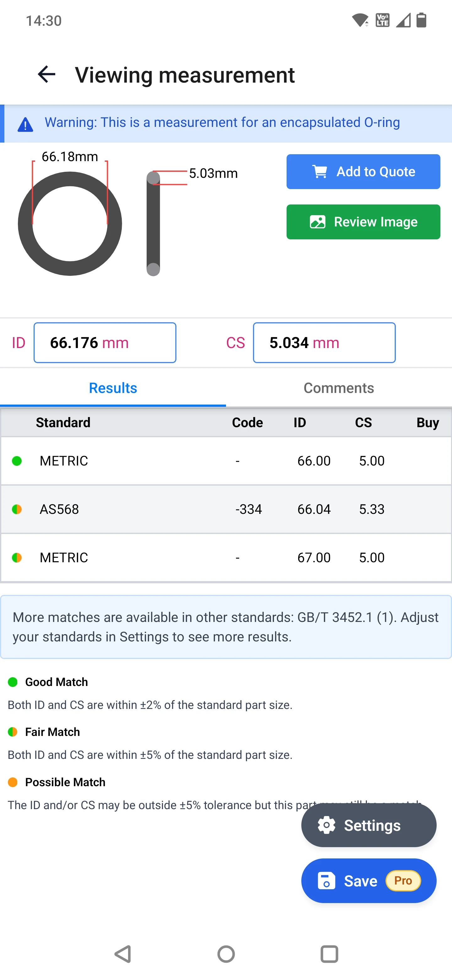Select the METRIC 67.00 result row
Viewport: 452px width, 980px height.
tap(226, 557)
